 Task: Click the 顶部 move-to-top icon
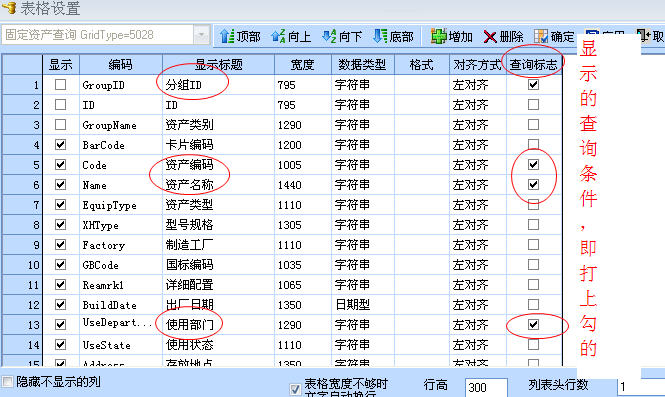(x=227, y=36)
